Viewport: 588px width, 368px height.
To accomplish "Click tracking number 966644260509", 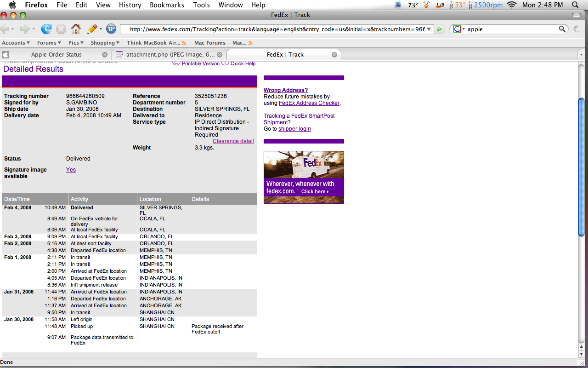I will [x=85, y=96].
